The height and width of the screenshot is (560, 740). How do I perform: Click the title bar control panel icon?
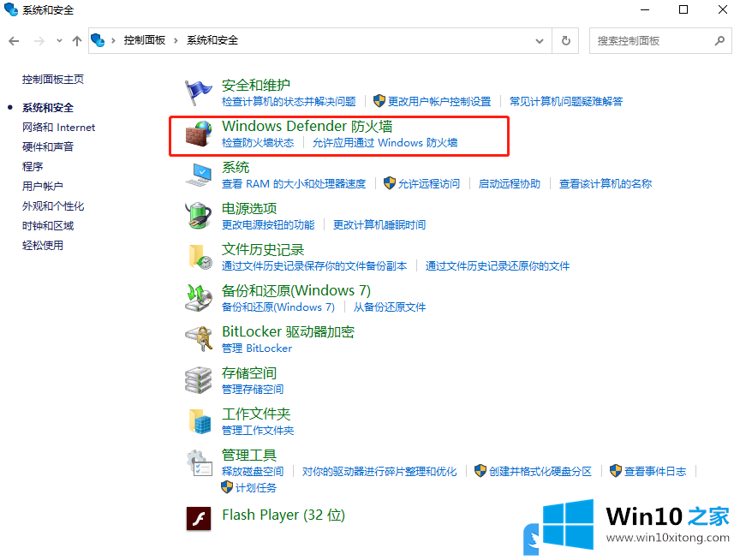click(x=11, y=9)
